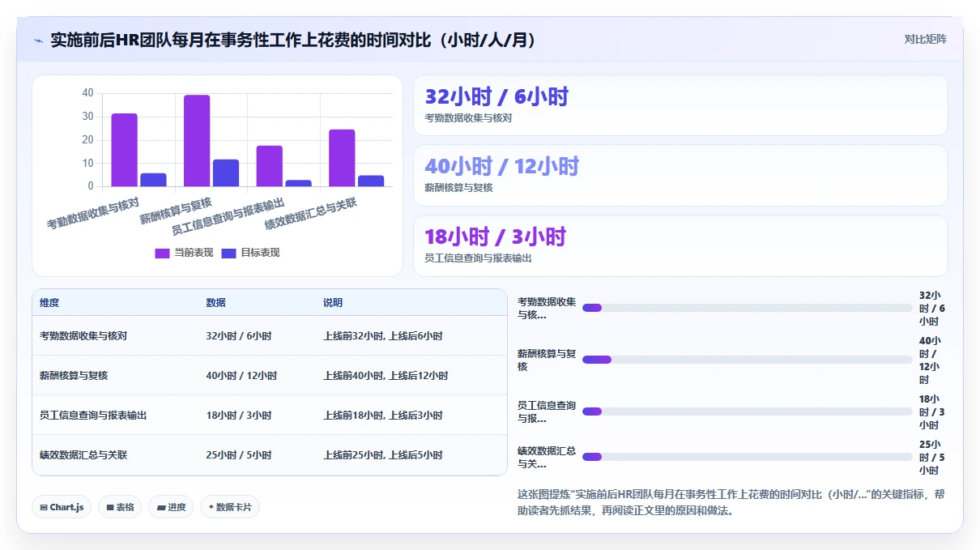Click the 绩效数据汇总与关联 table row cell

(x=83, y=455)
